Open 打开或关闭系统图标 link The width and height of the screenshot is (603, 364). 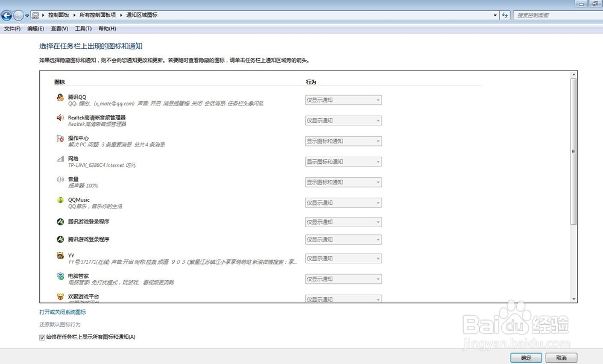63,312
